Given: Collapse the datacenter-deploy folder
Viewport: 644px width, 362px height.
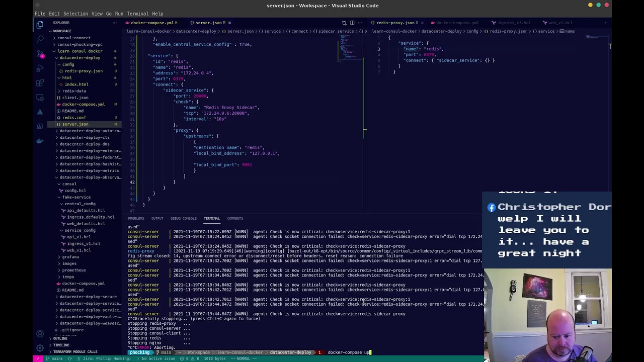Looking at the screenshot, I should point(80,58).
